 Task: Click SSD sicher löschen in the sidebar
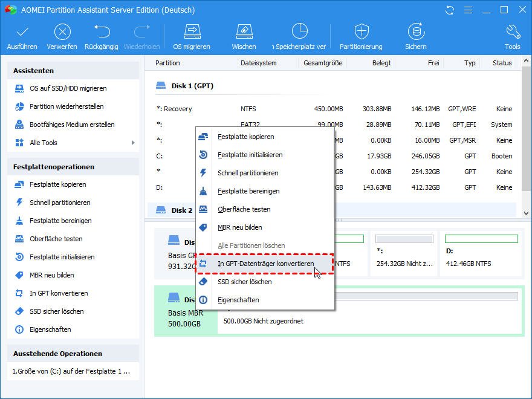pos(56,311)
